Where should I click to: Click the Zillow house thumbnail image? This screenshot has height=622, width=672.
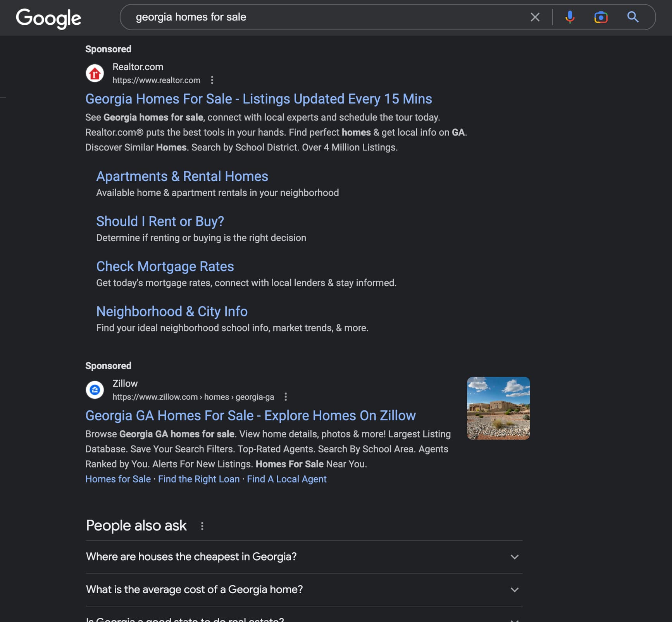click(x=498, y=408)
